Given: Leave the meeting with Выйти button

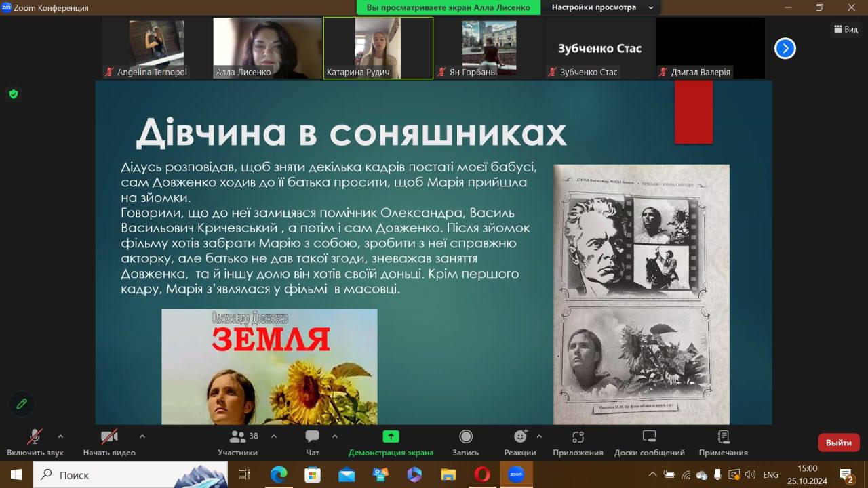Looking at the screenshot, I should [838, 443].
